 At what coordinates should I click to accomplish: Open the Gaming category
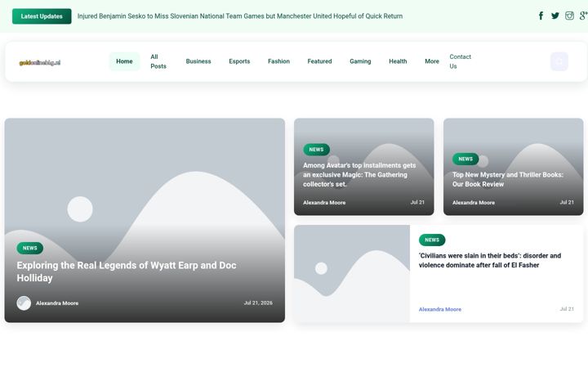[360, 61]
